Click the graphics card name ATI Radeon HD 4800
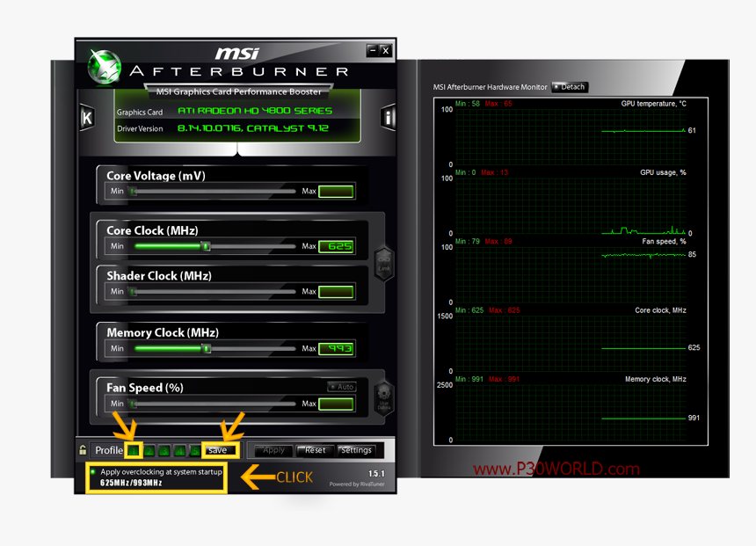The height and width of the screenshot is (546, 756). 255,111
